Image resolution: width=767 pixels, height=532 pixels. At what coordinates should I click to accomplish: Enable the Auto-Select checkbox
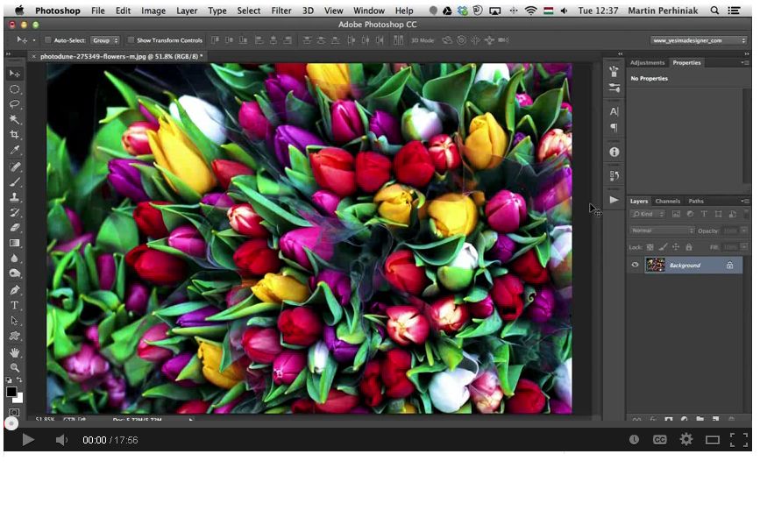48,40
